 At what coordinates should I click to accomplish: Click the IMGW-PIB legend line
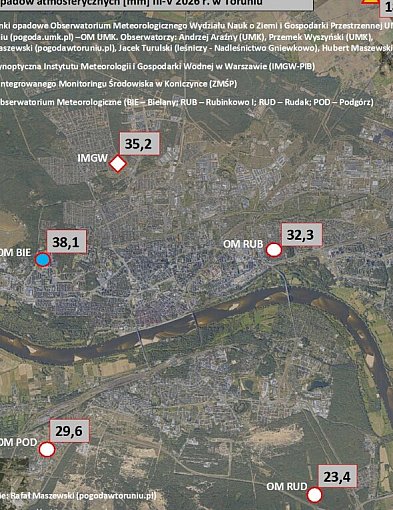tap(157, 66)
